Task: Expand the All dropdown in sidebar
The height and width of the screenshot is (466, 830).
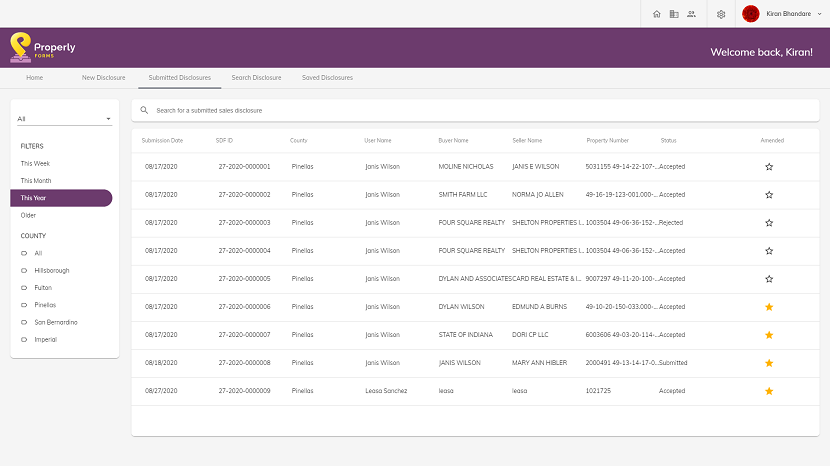Action: (x=64, y=119)
